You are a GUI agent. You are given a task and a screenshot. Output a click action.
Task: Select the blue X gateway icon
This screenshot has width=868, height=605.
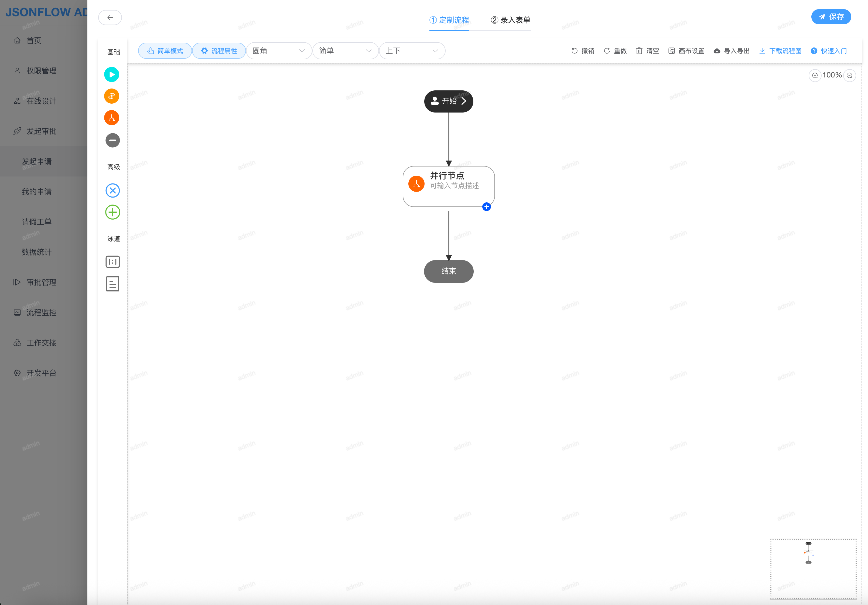112,191
